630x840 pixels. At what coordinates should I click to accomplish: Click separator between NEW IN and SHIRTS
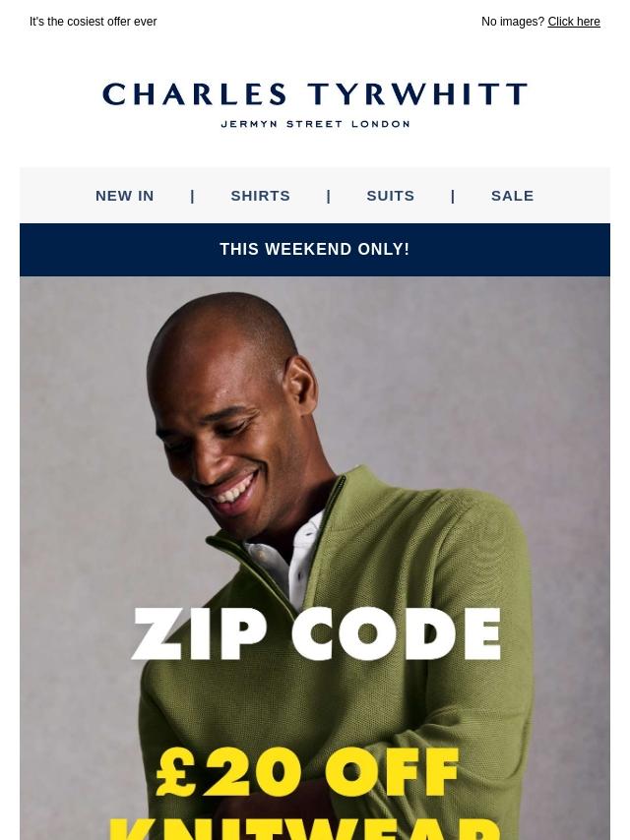[193, 196]
